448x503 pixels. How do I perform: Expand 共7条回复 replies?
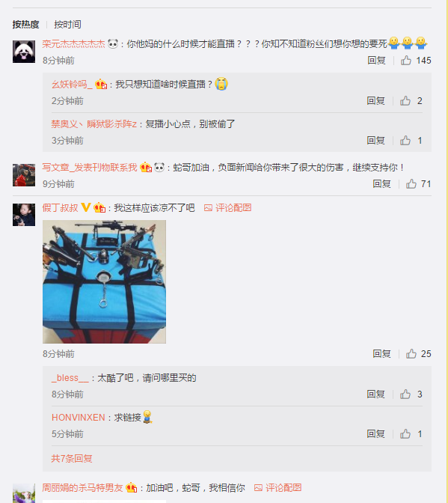[x=72, y=458]
